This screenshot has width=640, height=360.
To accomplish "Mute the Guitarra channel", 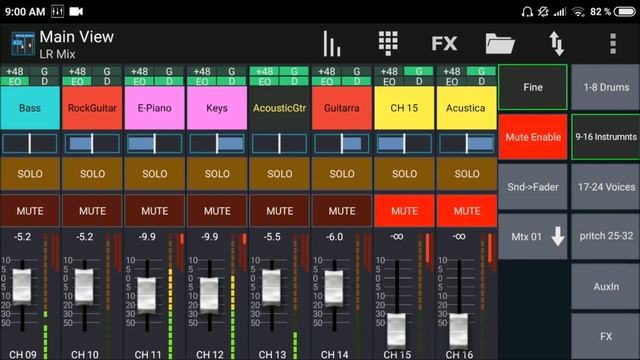I will [x=342, y=211].
